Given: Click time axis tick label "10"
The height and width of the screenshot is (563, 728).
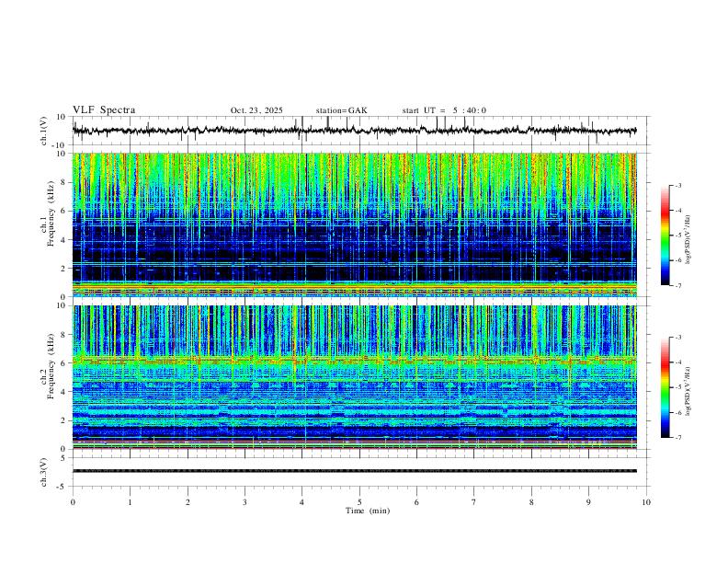Looking at the screenshot, I should pos(646,502).
